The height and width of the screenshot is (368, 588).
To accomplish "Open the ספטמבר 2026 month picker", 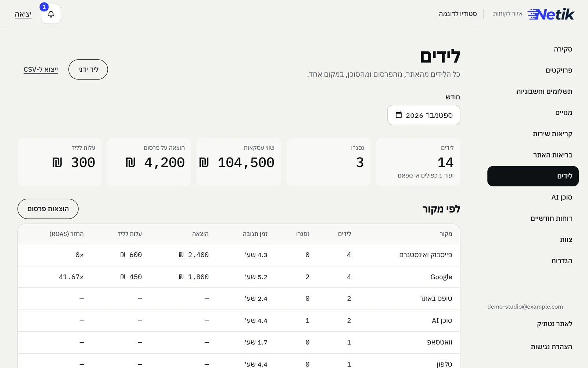I will (x=423, y=115).
